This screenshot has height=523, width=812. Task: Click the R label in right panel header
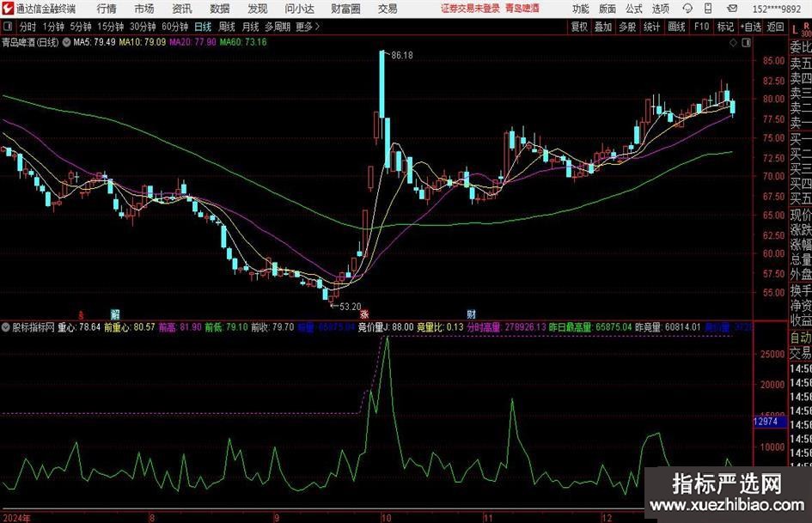tap(806, 26)
